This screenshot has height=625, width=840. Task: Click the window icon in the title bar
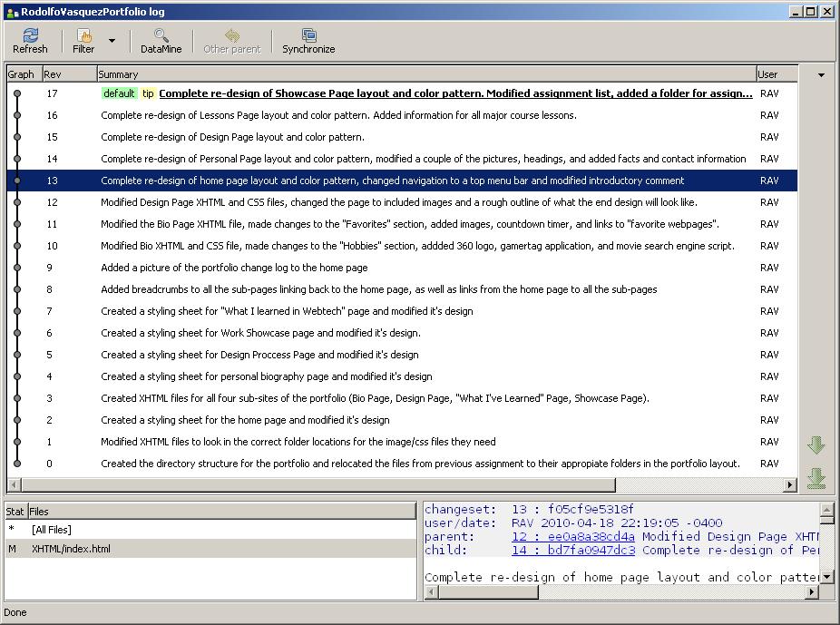pos(13,13)
